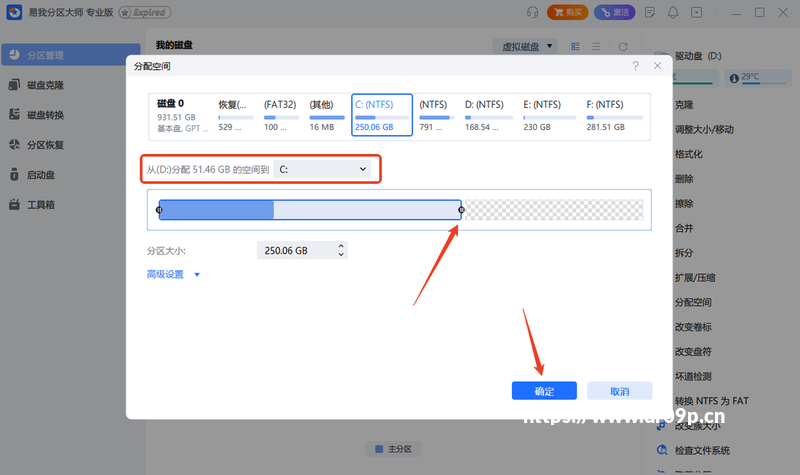This screenshot has height=475, width=800.
Task: Confirm with the 确定 button
Action: [544, 391]
